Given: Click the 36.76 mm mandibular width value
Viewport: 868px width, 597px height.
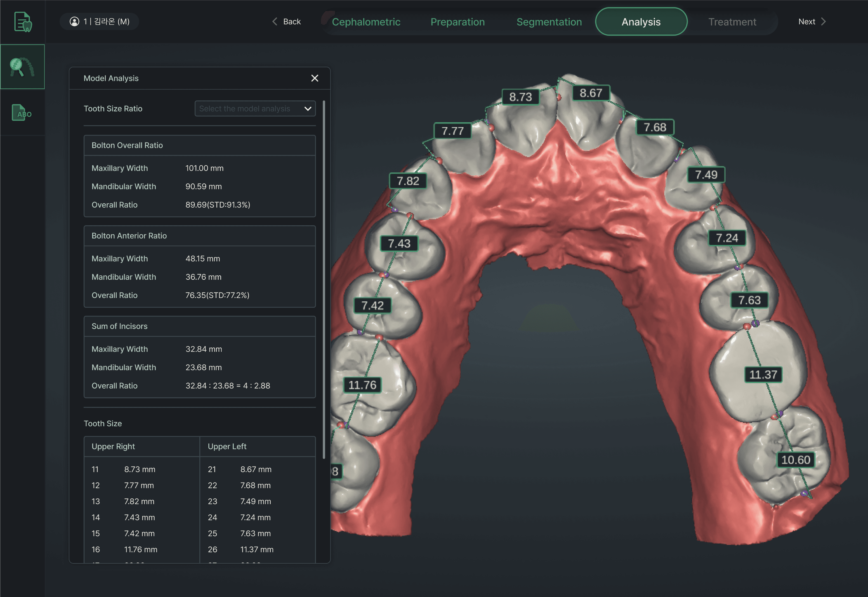Looking at the screenshot, I should click(x=203, y=277).
